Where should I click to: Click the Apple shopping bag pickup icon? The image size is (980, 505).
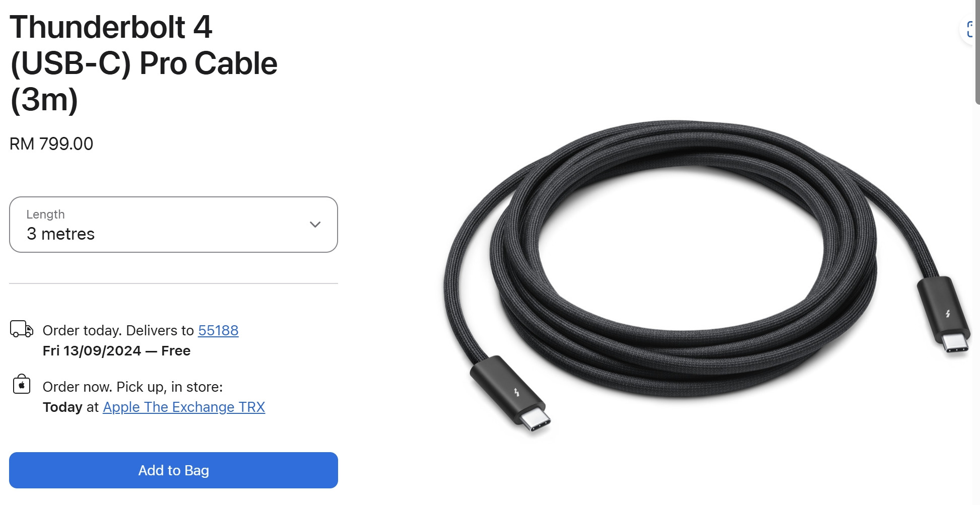(22, 384)
